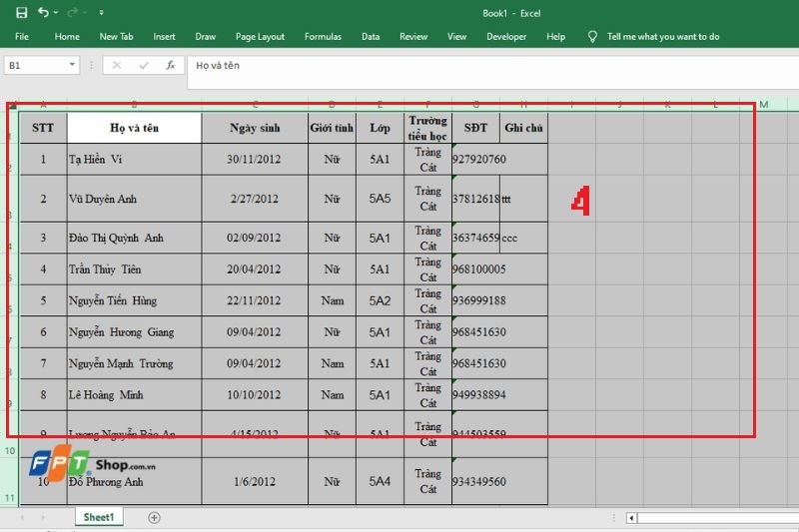799x532 pixels.
Task: Open the Help tab
Action: [555, 37]
